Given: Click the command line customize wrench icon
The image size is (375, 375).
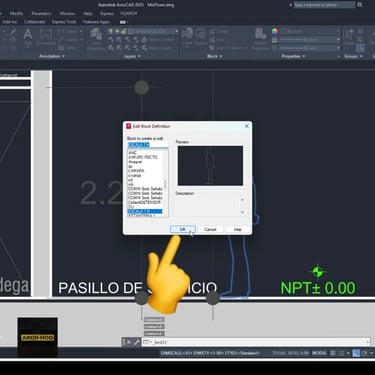Looking at the screenshot, I should [x=137, y=342].
